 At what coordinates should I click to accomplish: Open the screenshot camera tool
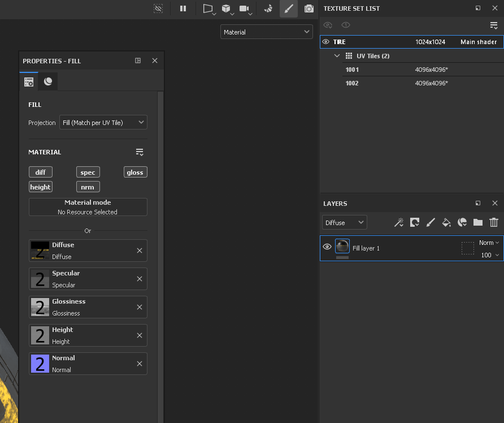coord(309,8)
